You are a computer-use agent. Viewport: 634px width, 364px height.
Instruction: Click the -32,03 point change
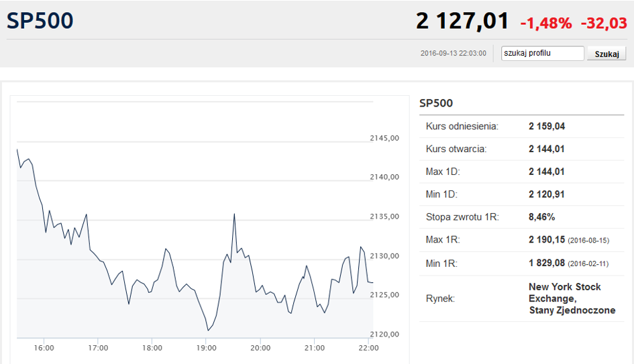604,23
